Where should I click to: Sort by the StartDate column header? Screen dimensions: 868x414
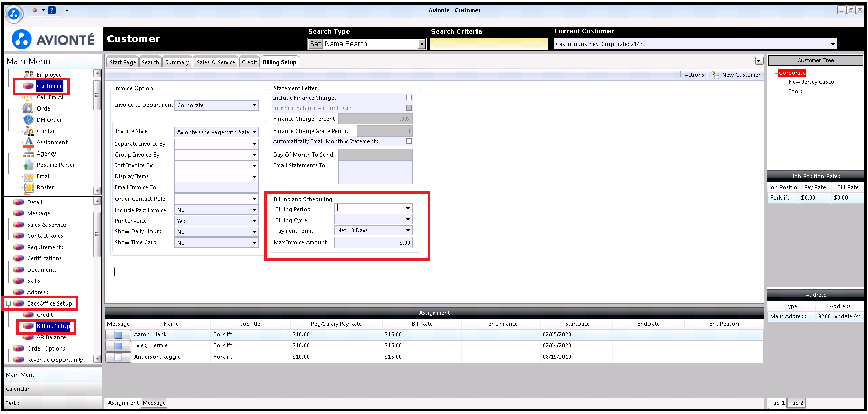pos(577,324)
